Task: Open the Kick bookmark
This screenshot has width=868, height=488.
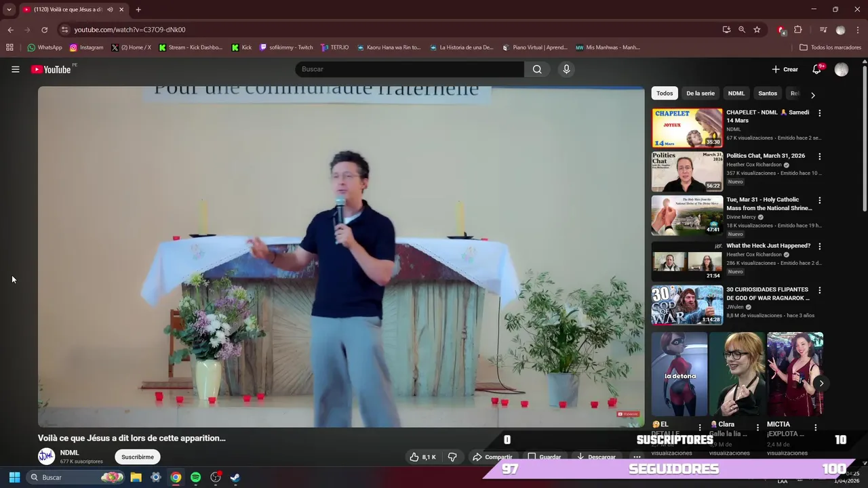Action: tap(241, 47)
